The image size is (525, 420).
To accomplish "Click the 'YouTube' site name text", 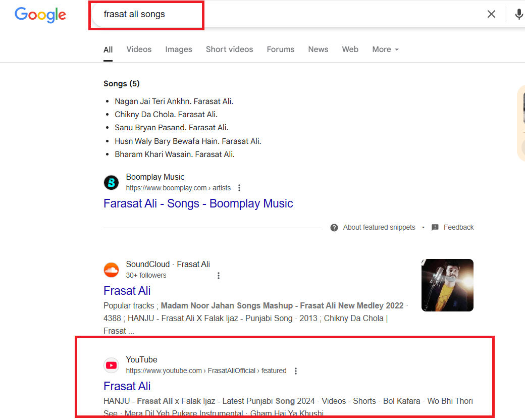I will [141, 360].
